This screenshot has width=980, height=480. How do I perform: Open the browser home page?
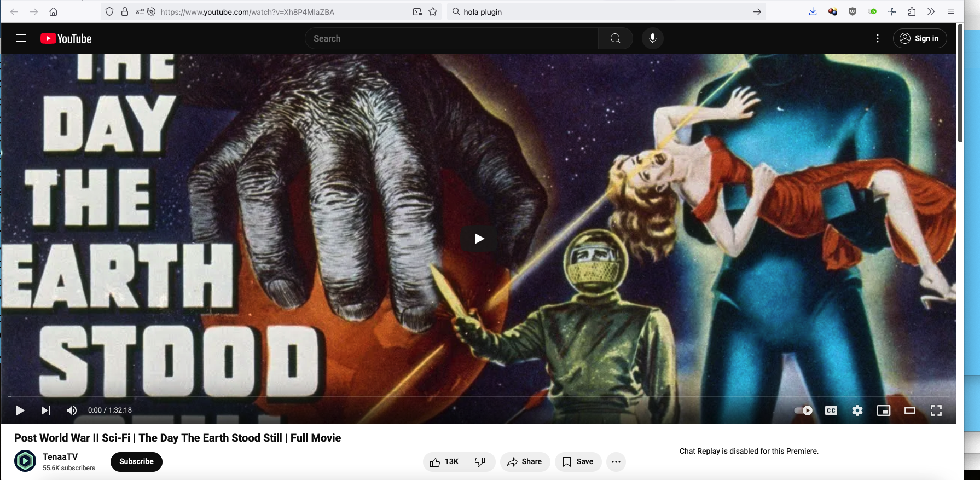point(54,11)
